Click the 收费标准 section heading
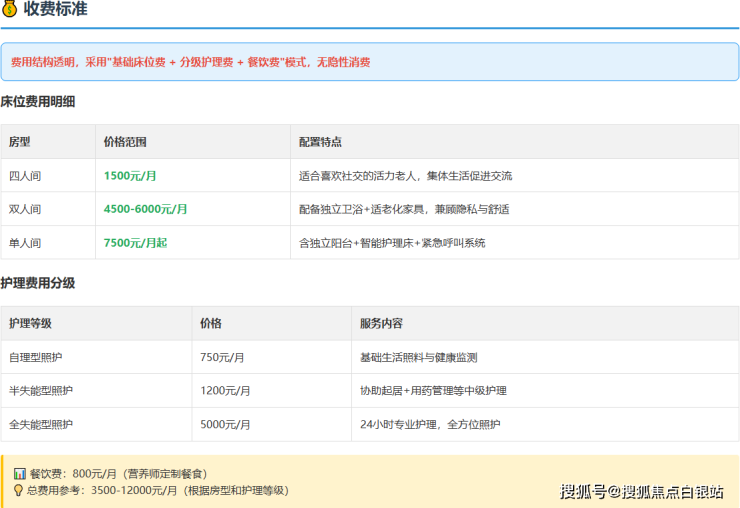This screenshot has width=740, height=508. 55,9
